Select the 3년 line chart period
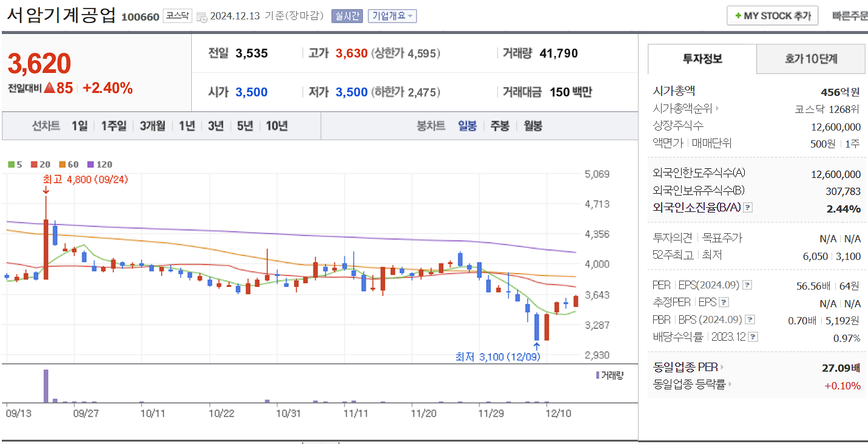Image resolution: width=868 pixels, height=444 pixels. 215,126
